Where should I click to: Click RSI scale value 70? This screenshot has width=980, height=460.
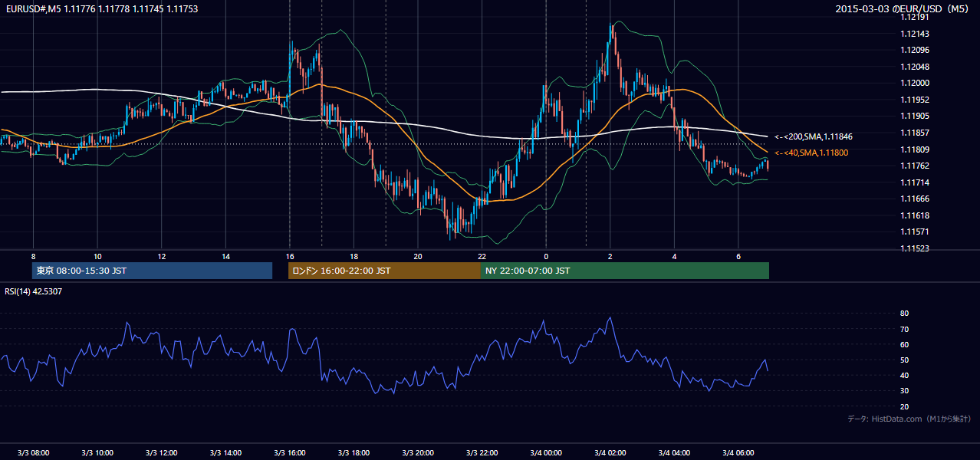click(904, 329)
